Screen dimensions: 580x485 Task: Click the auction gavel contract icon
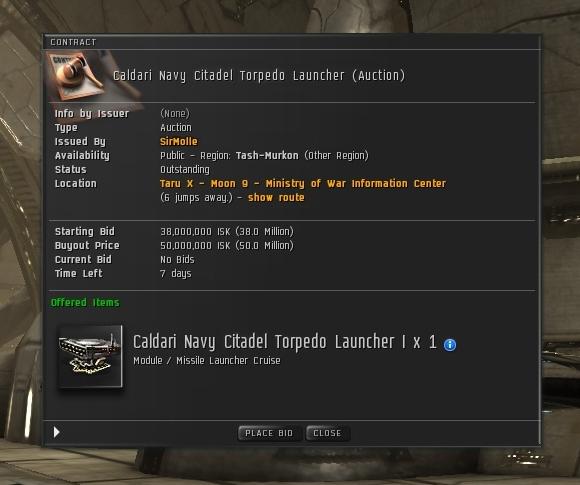[77, 75]
